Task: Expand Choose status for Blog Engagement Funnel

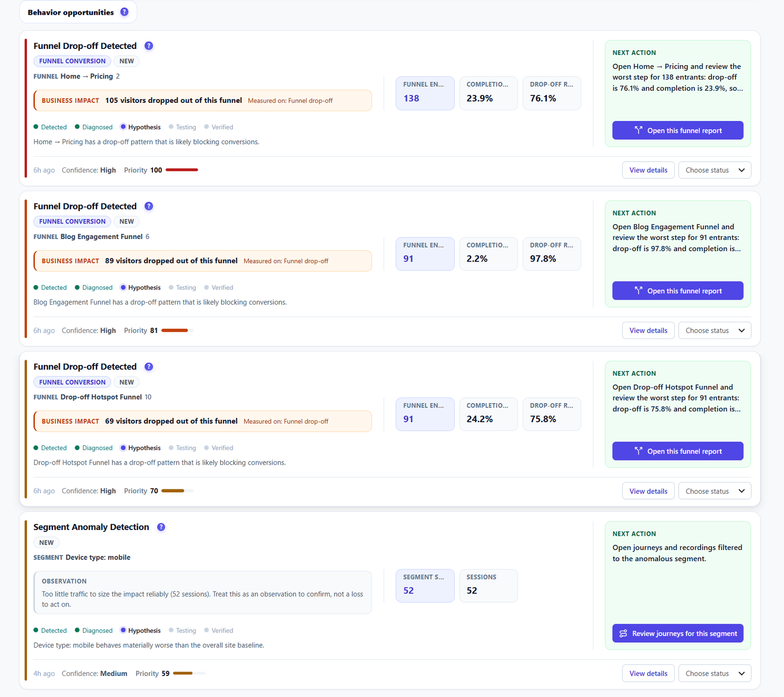Action: pyautogui.click(x=714, y=331)
